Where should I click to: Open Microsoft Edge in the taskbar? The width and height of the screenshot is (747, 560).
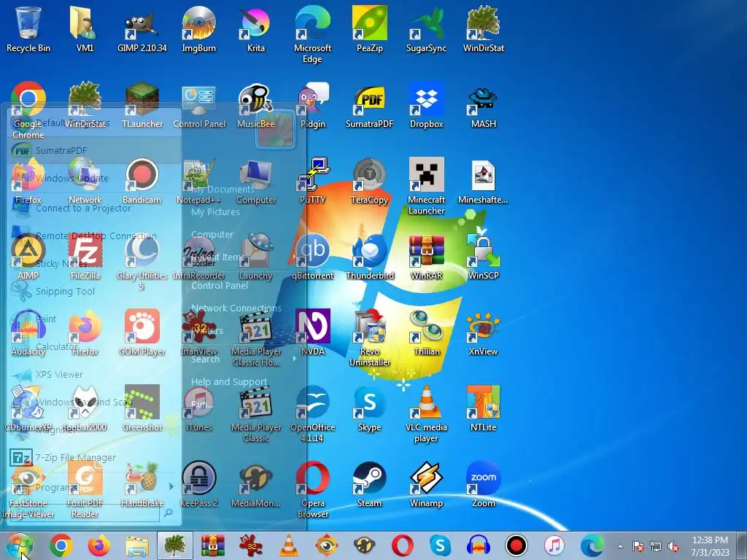pyautogui.click(x=592, y=545)
